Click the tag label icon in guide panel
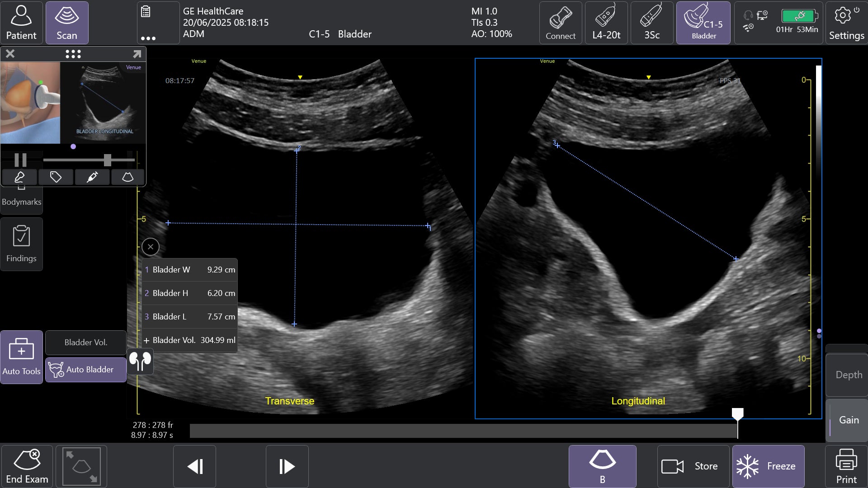The height and width of the screenshot is (488, 868). tap(56, 177)
